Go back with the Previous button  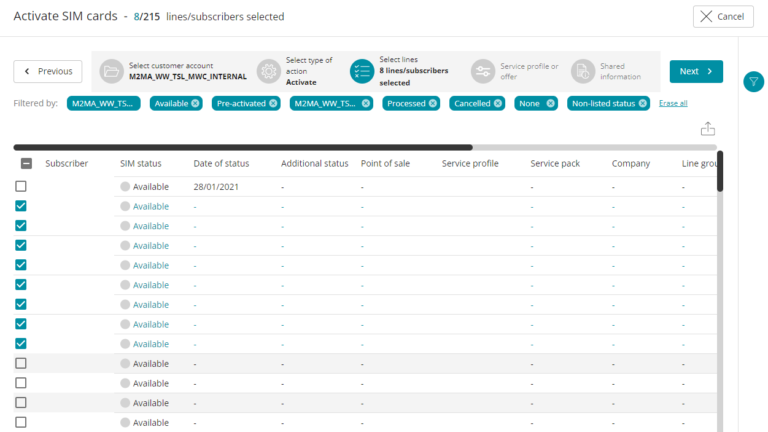tap(48, 71)
